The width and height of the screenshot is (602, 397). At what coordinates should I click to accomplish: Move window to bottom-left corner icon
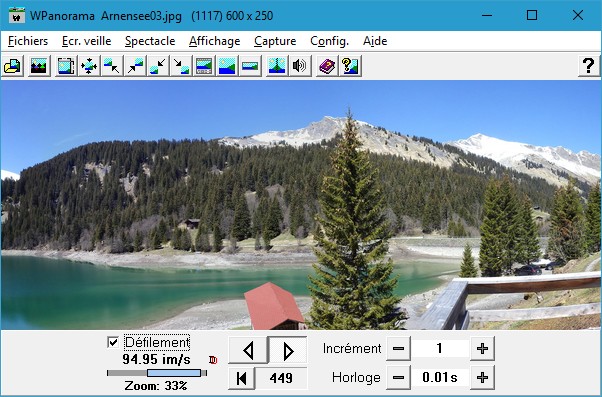pyautogui.click(x=158, y=66)
